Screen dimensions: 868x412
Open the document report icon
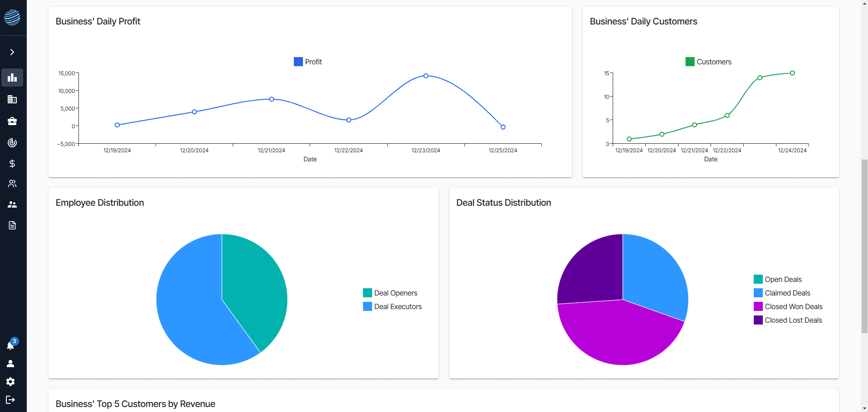point(12,225)
